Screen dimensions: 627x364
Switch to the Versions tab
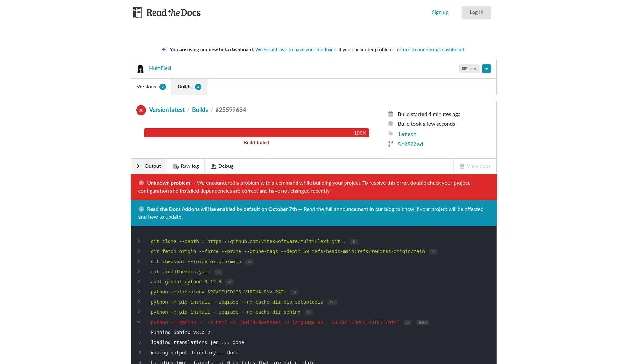151,87
